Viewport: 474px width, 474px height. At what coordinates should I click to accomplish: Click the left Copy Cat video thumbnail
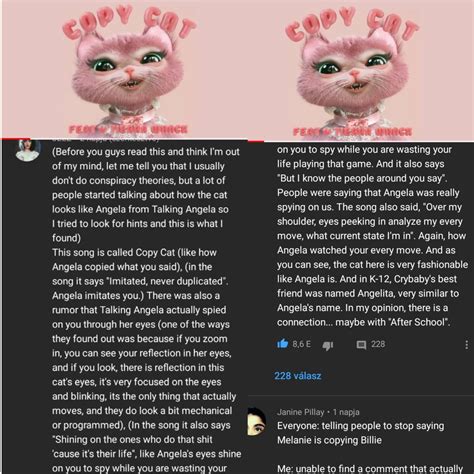point(125,69)
